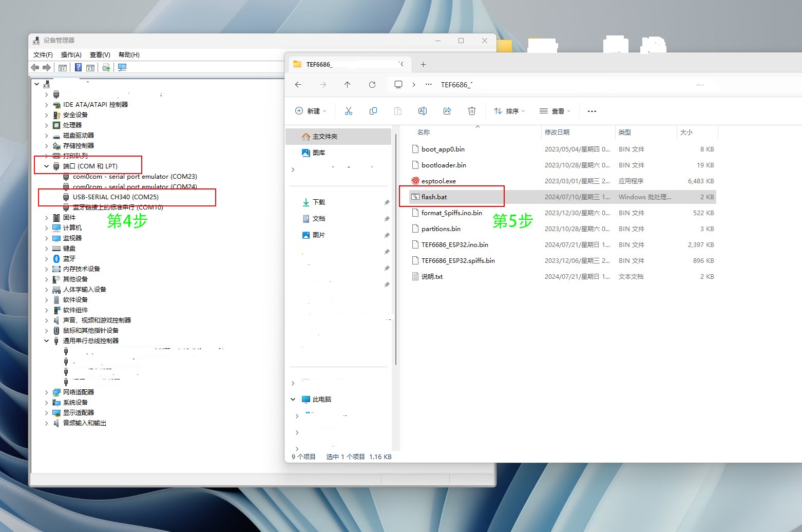Open the 查看(V) menu in Device Manager
802x532 pixels.
pos(100,55)
